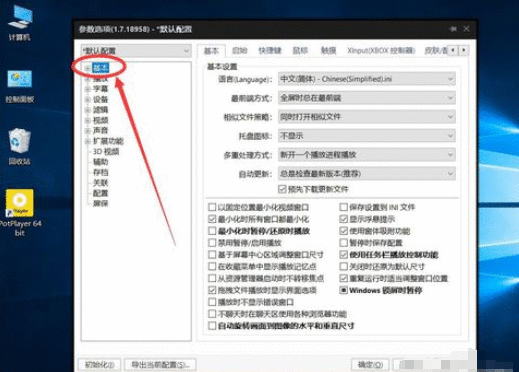The height and width of the screenshot is (372, 519).
Task: Expand the 设备 tree node
Action: [x=87, y=99]
